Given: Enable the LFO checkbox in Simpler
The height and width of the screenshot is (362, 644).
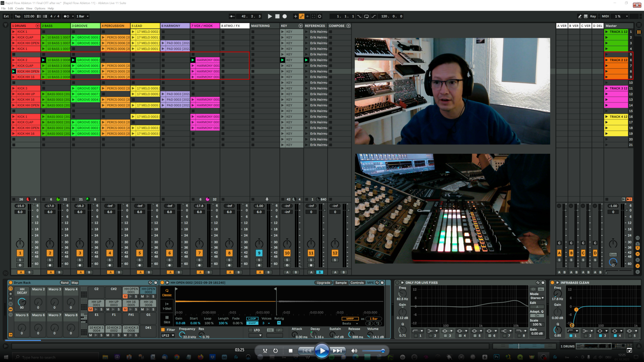Looking at the screenshot, I should click(x=251, y=330).
